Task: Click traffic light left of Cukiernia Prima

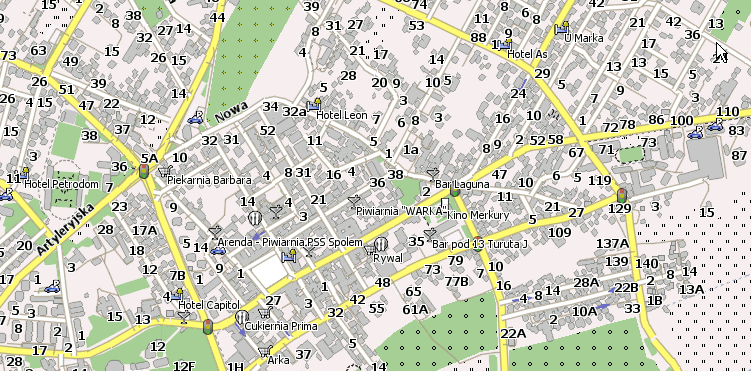Action: (x=208, y=326)
